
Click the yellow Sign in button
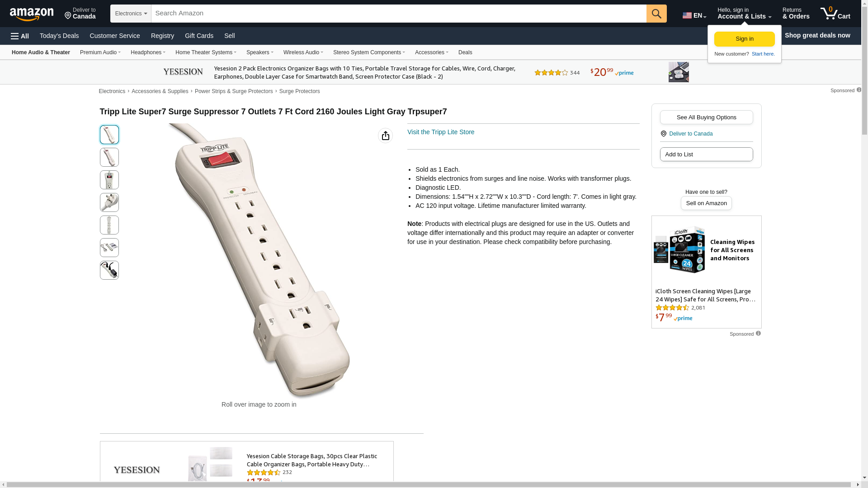744,39
